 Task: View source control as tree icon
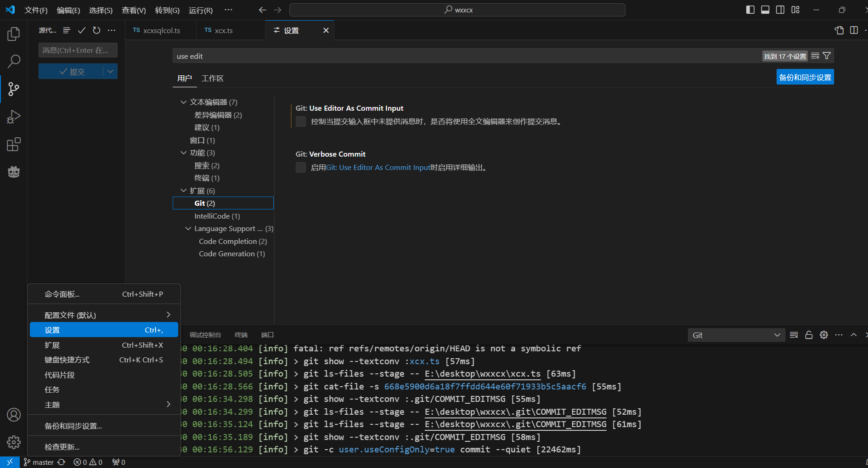[67, 30]
